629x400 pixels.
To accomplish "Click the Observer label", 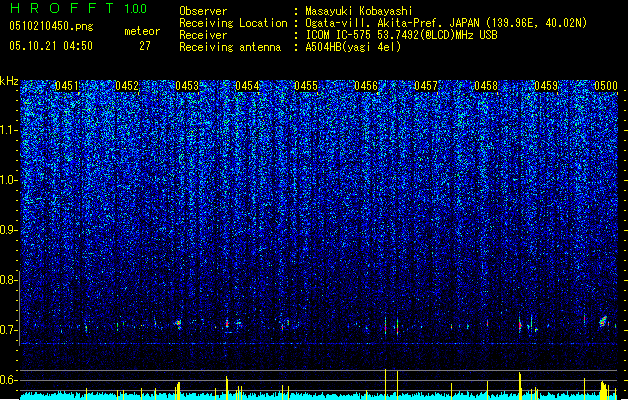I will [x=203, y=11].
